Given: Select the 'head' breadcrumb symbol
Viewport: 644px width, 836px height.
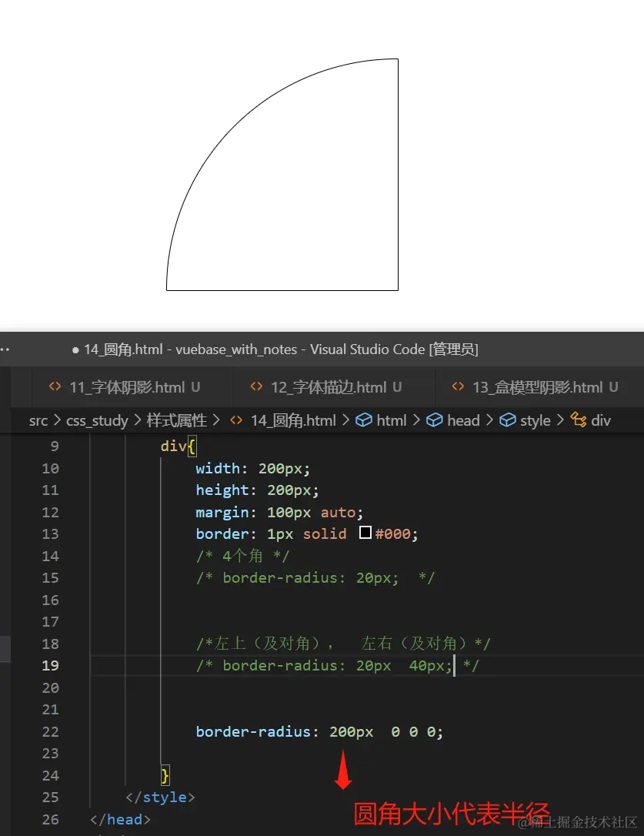Looking at the screenshot, I should point(463,420).
